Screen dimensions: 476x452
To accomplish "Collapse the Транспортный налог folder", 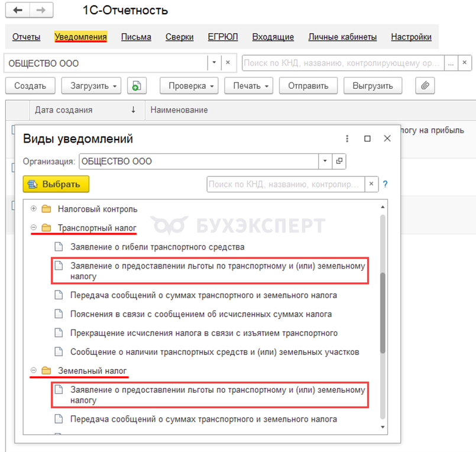I will click(34, 228).
